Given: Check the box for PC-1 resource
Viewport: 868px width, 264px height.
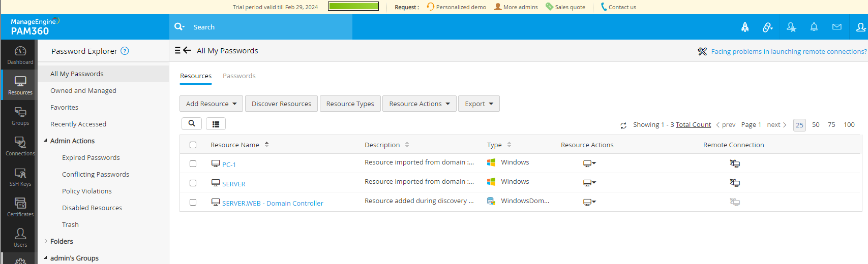Looking at the screenshot, I should click(193, 163).
